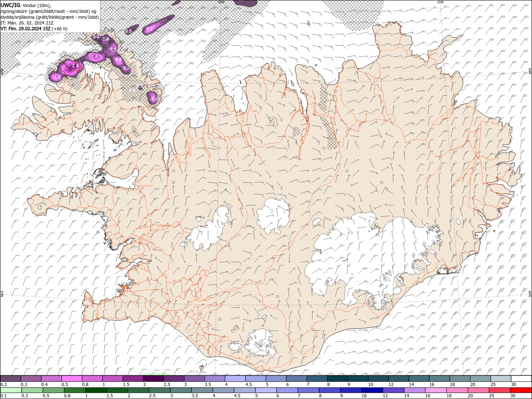Click the bright pink 0.5 swatch in upper legend
Screen dimensions: 532x399
point(71,379)
